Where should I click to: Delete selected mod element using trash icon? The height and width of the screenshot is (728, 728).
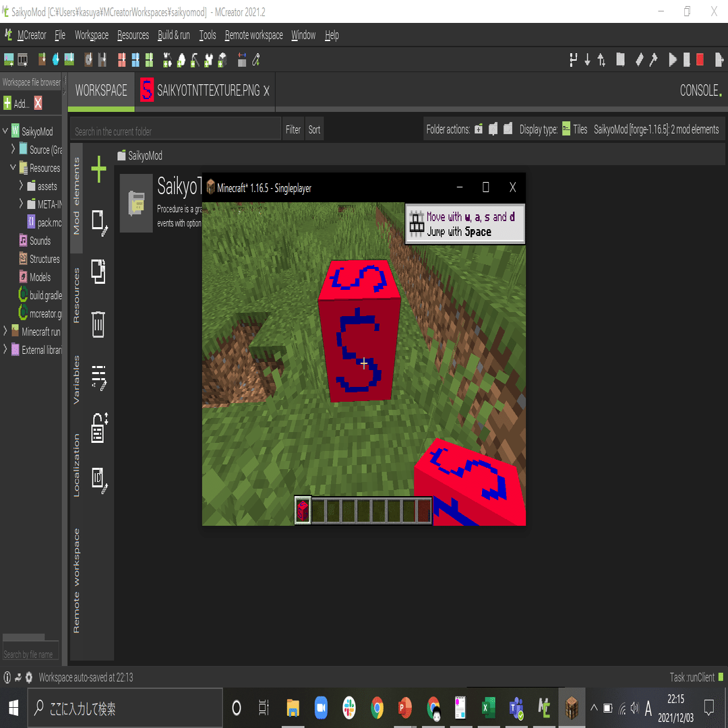99,324
